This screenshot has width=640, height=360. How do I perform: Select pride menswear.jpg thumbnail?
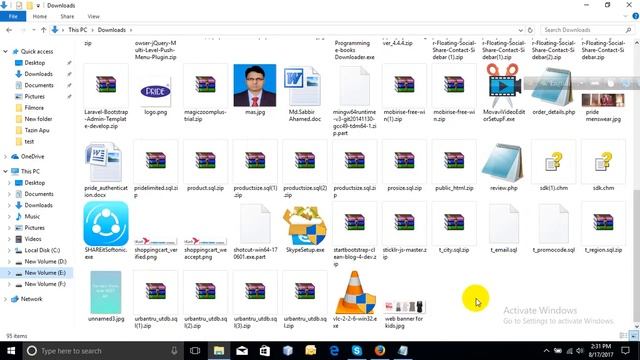pyautogui.click(x=603, y=100)
